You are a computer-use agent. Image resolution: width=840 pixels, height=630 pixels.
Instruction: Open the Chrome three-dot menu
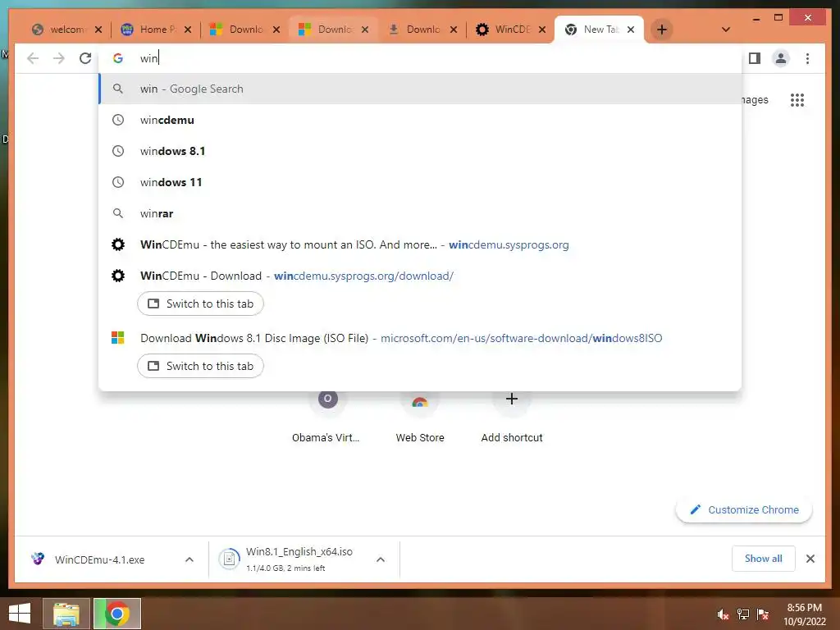807,58
